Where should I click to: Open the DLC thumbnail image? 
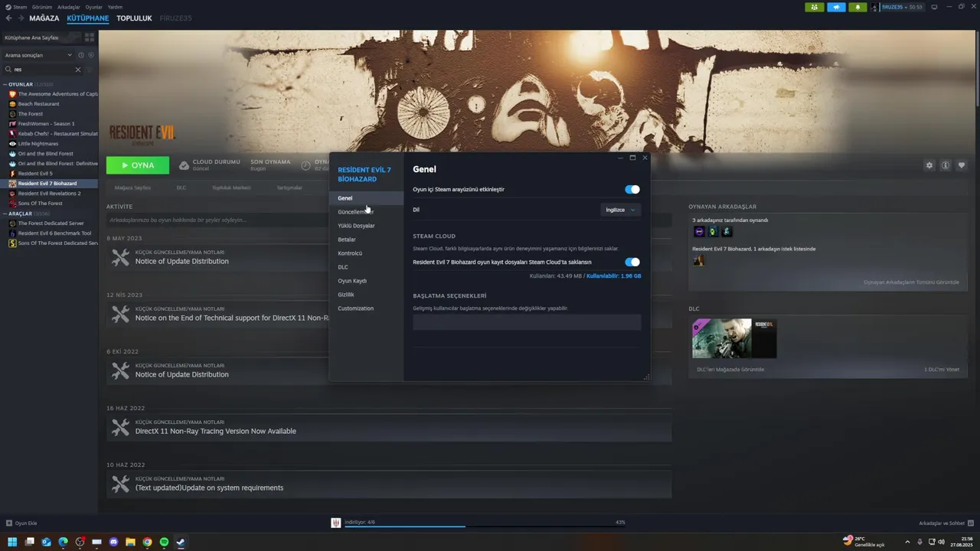tap(734, 338)
